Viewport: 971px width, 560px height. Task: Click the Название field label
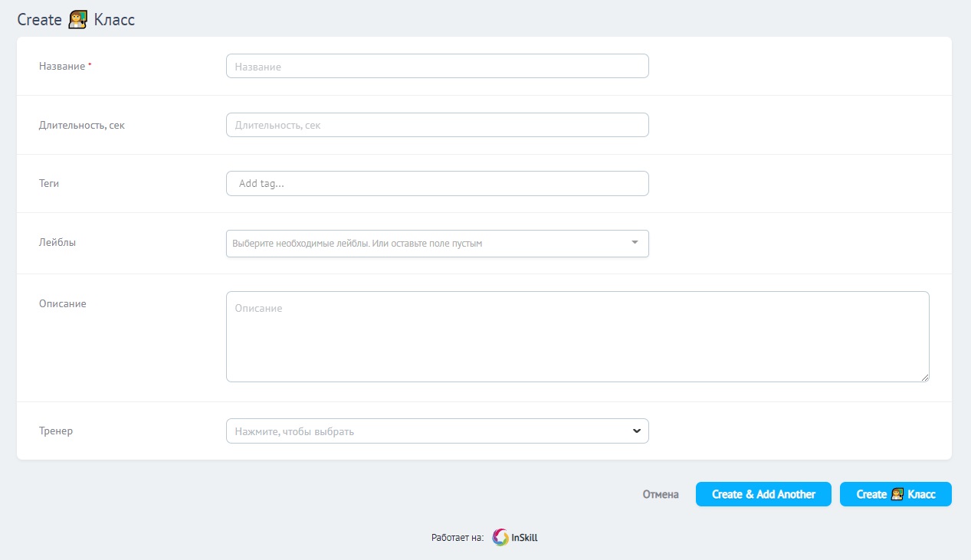(x=62, y=67)
